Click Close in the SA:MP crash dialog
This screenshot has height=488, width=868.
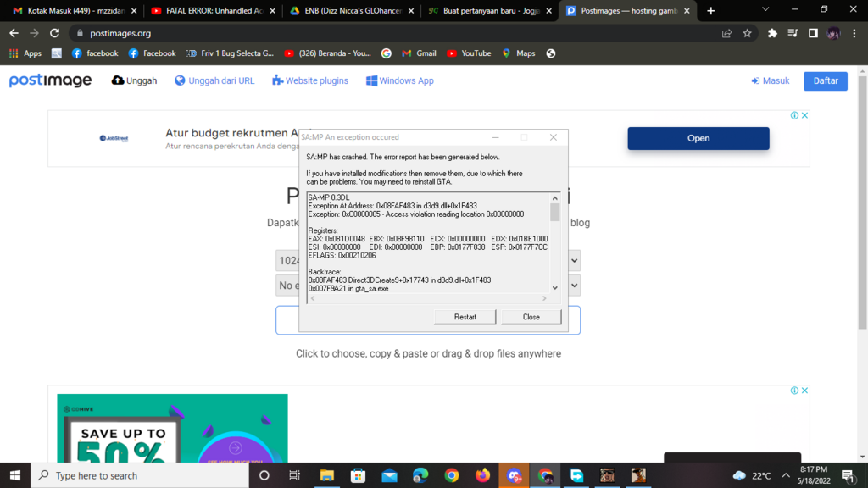coord(531,317)
